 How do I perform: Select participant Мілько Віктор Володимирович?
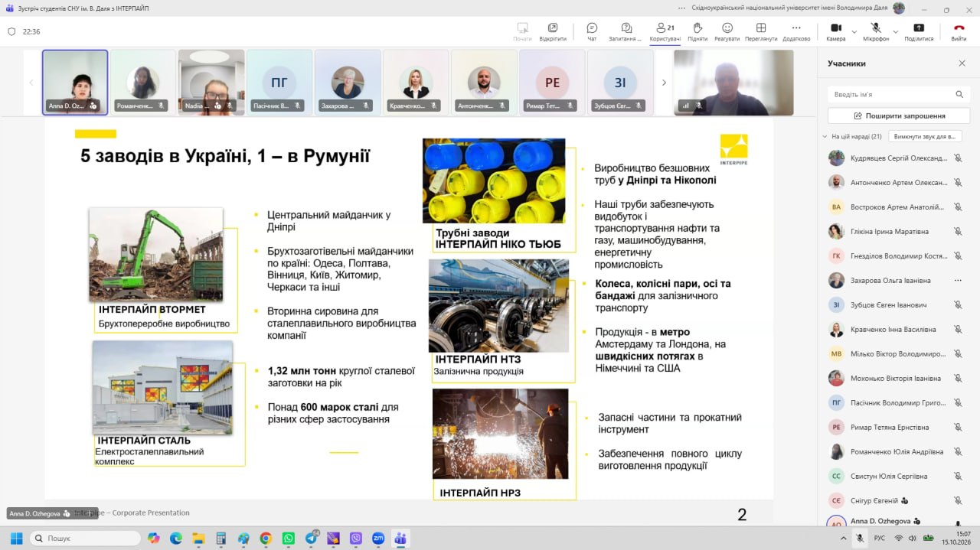click(x=896, y=354)
